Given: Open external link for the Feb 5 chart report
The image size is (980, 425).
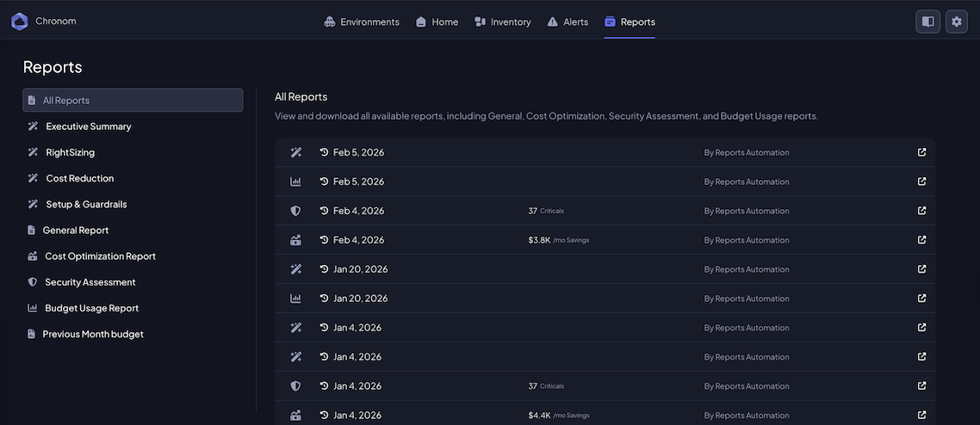Looking at the screenshot, I should (x=922, y=182).
